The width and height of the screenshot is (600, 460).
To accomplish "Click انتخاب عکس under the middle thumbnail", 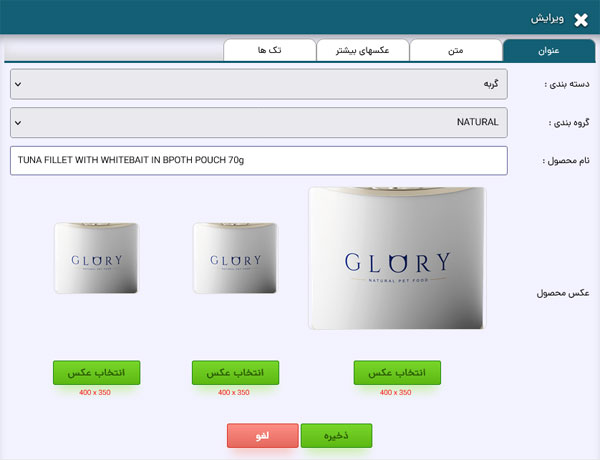I will 235,372.
